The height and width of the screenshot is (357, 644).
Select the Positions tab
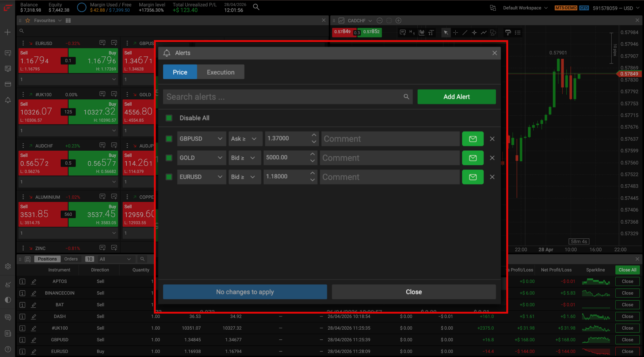[47, 259]
